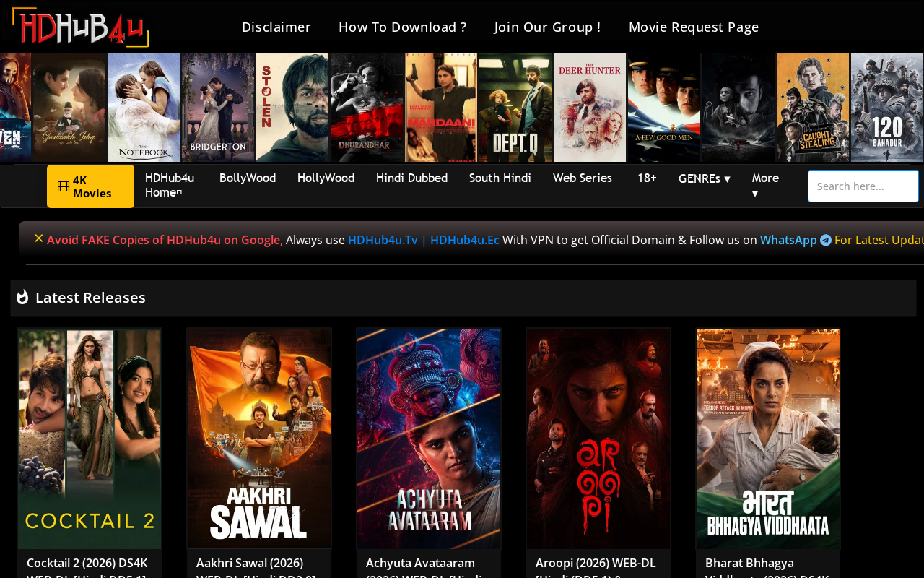Open The Notebook carousel poster
Screen dimensions: 924x578
(144, 108)
